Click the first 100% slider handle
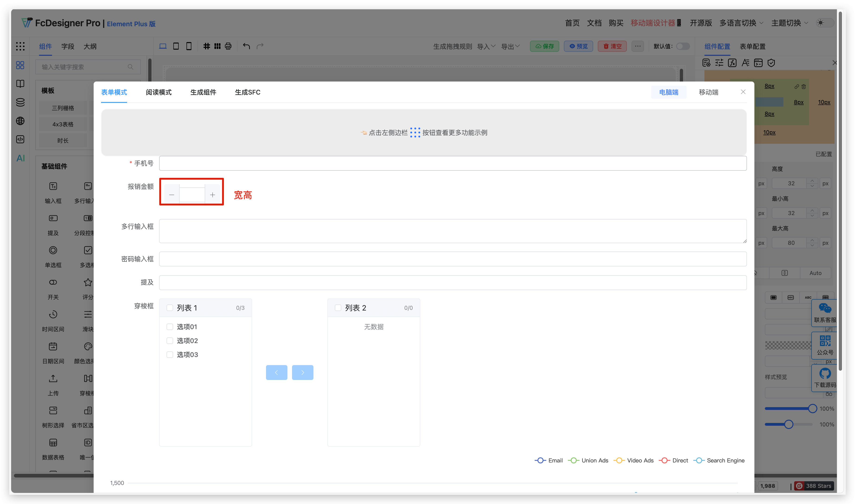855x504 pixels. [812, 409]
